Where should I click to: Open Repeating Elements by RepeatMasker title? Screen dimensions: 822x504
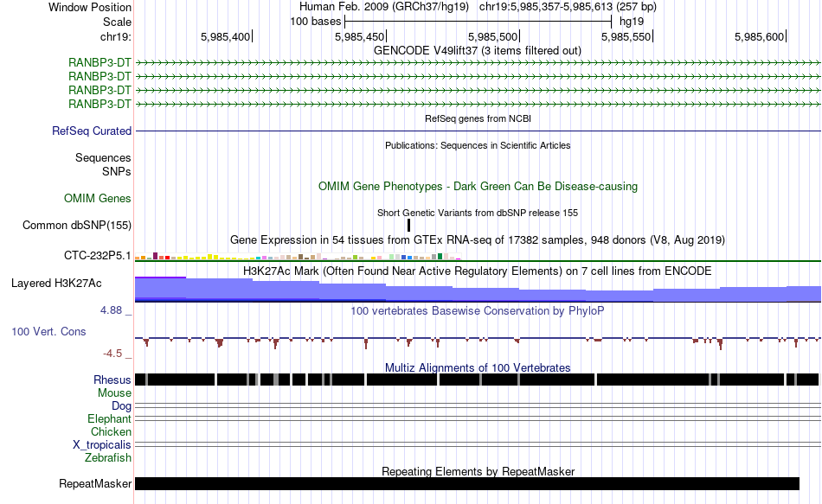(x=478, y=471)
